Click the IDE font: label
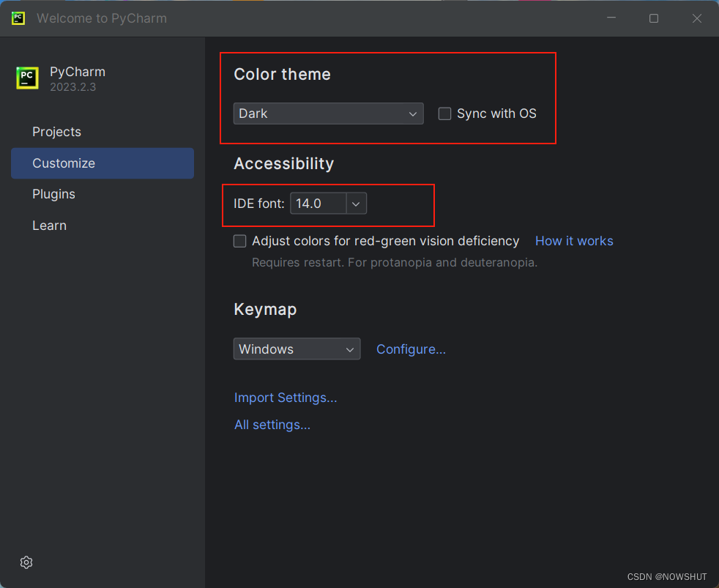Viewport: 719px width, 588px height. (259, 203)
